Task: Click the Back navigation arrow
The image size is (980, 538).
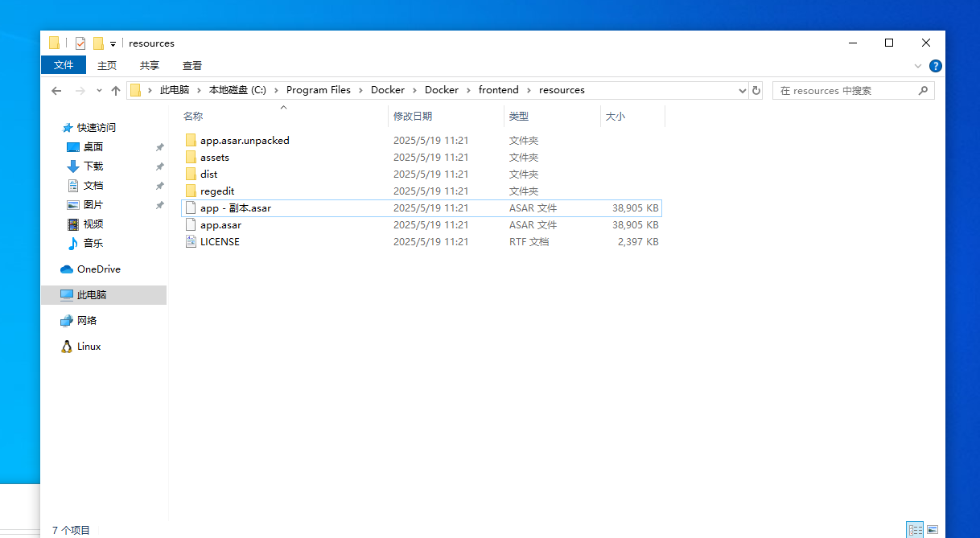Action: (x=56, y=91)
